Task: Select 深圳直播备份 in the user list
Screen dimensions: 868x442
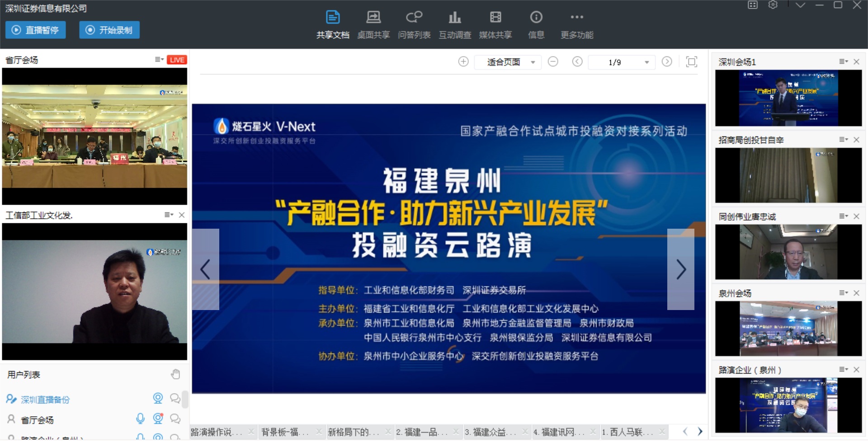Action: (x=45, y=400)
